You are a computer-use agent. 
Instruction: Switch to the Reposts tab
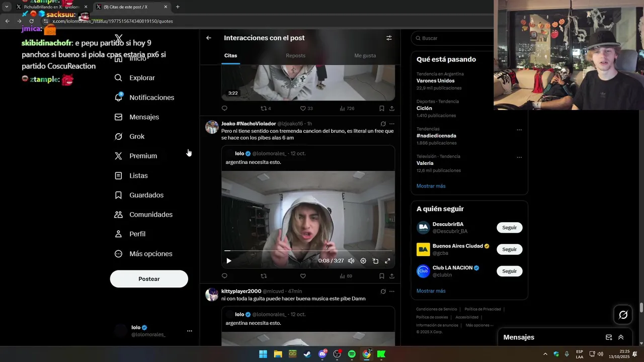tap(295, 55)
